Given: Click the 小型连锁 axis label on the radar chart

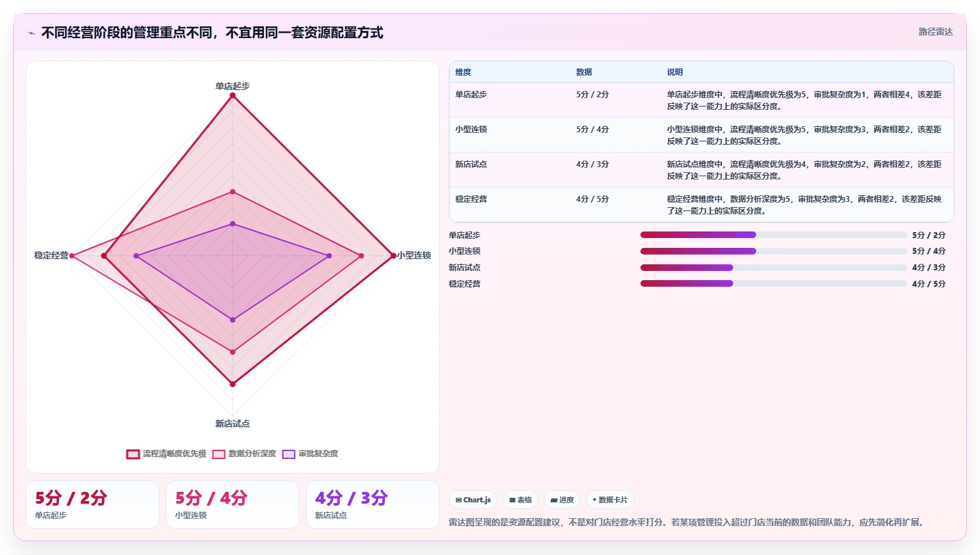Looking at the screenshot, I should click(x=414, y=255).
